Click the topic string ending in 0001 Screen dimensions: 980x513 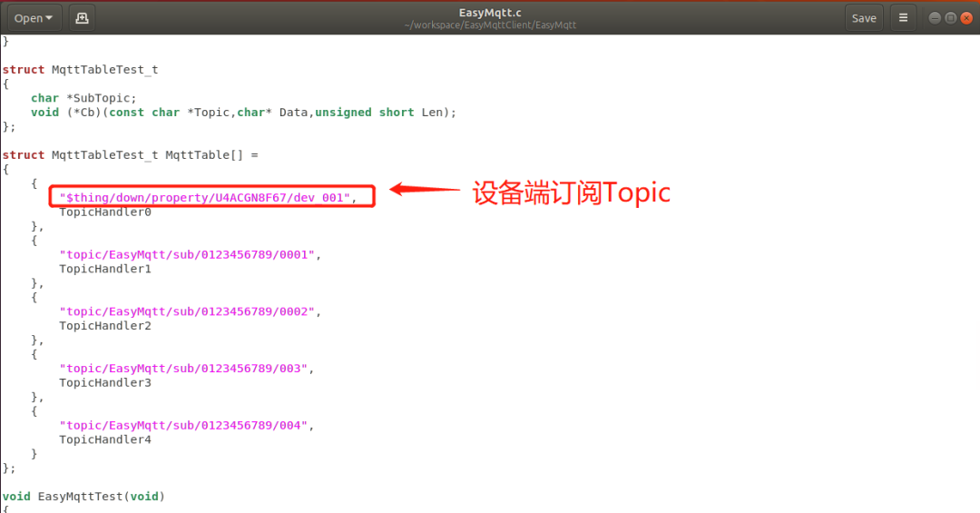(x=186, y=254)
